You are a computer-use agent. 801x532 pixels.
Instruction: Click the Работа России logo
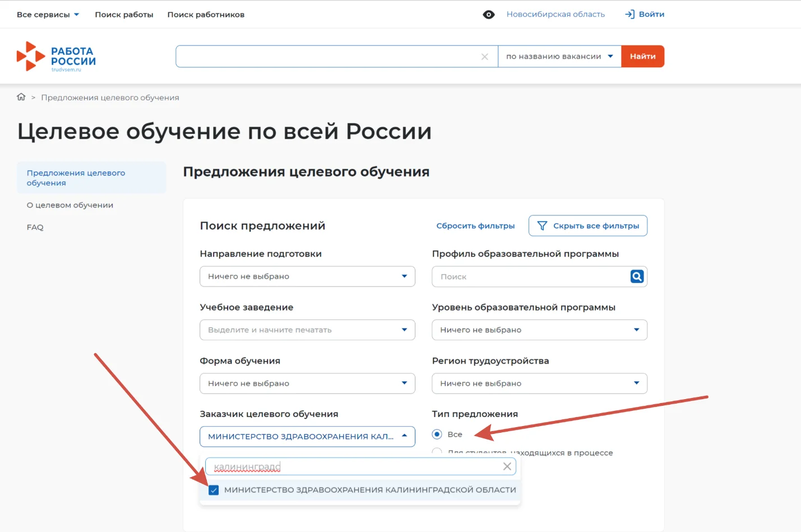56,57
